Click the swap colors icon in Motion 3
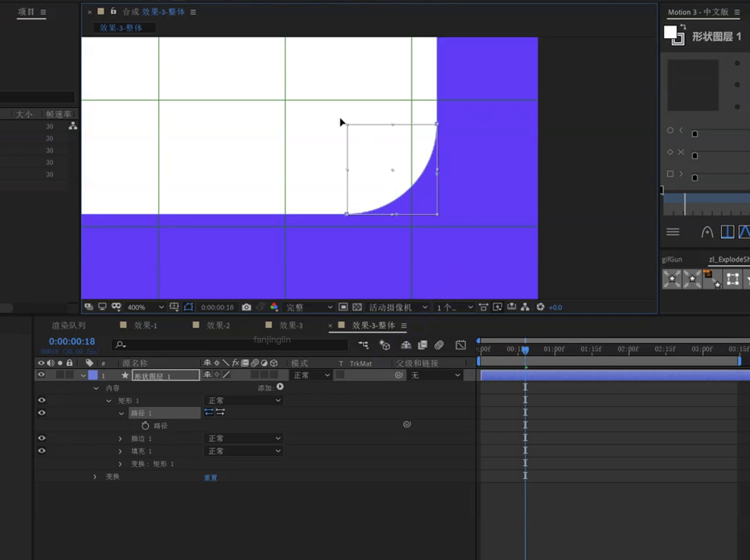The height and width of the screenshot is (560, 750). click(683, 27)
